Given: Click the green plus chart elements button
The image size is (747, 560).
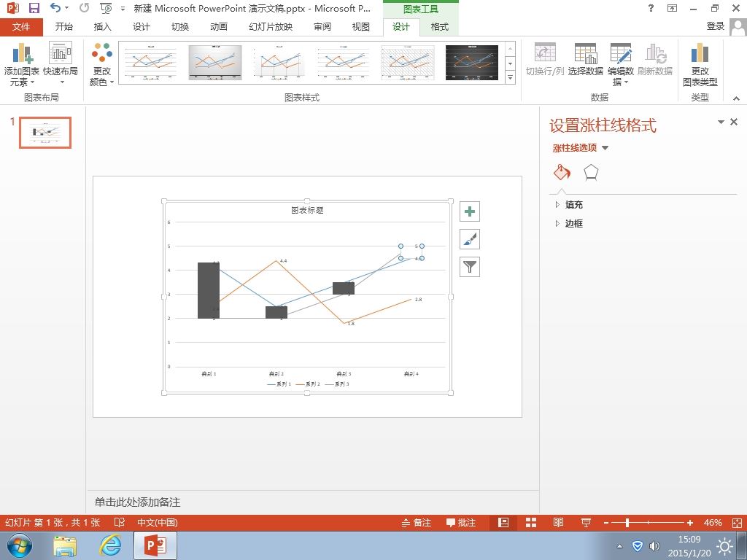Looking at the screenshot, I should tap(470, 211).
